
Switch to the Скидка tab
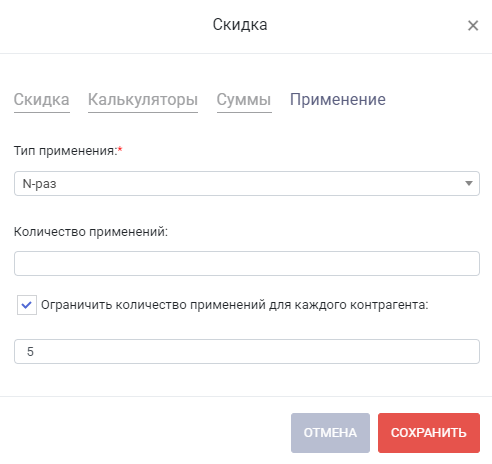(42, 100)
